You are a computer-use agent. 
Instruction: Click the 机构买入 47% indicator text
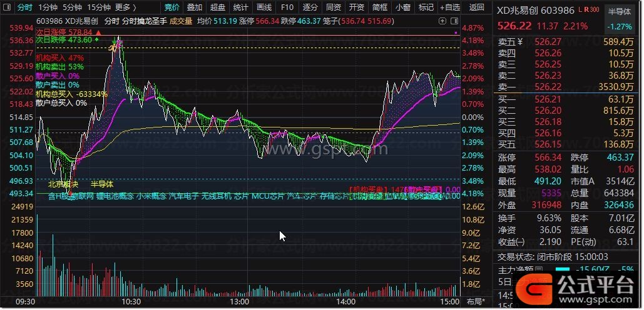(x=59, y=58)
